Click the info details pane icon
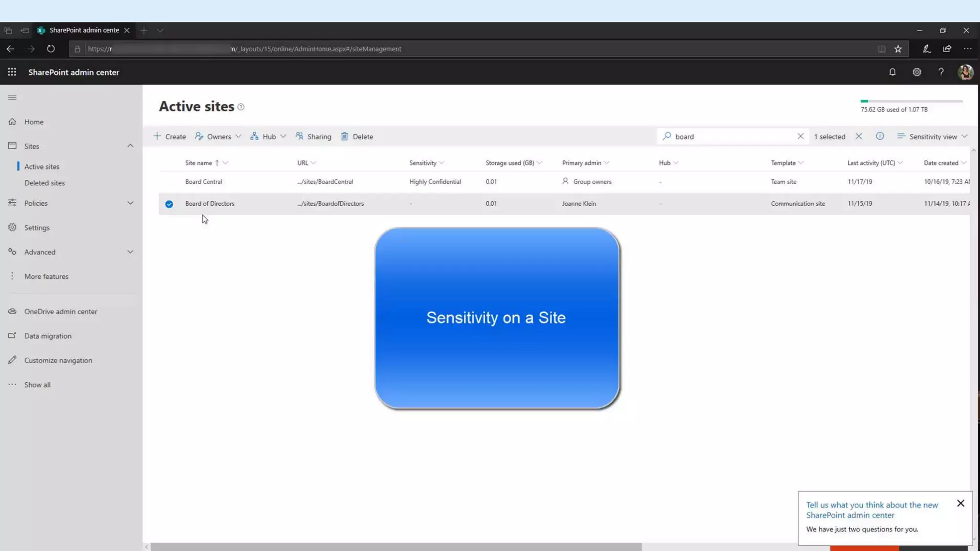Screen dimensions: 980x551 coord(880,136)
